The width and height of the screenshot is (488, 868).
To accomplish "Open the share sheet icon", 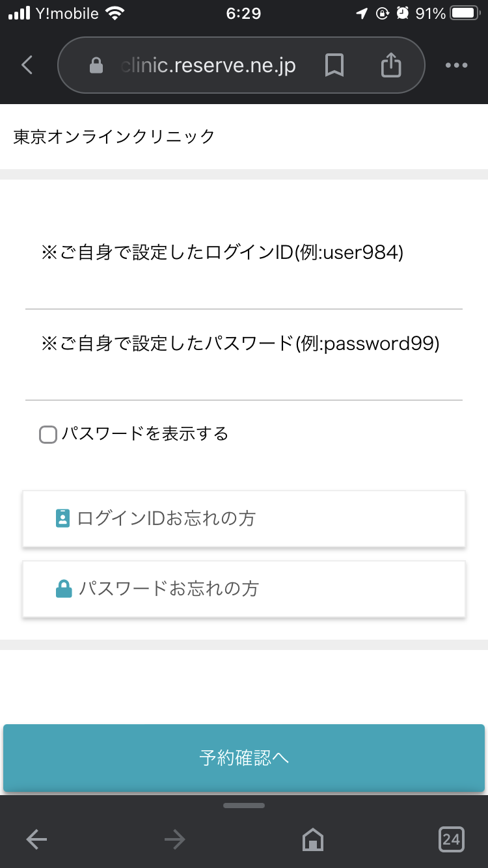I will click(x=390, y=64).
